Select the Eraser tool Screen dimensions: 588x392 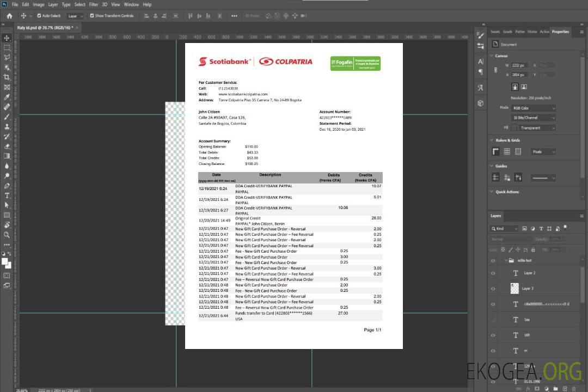coord(7,146)
